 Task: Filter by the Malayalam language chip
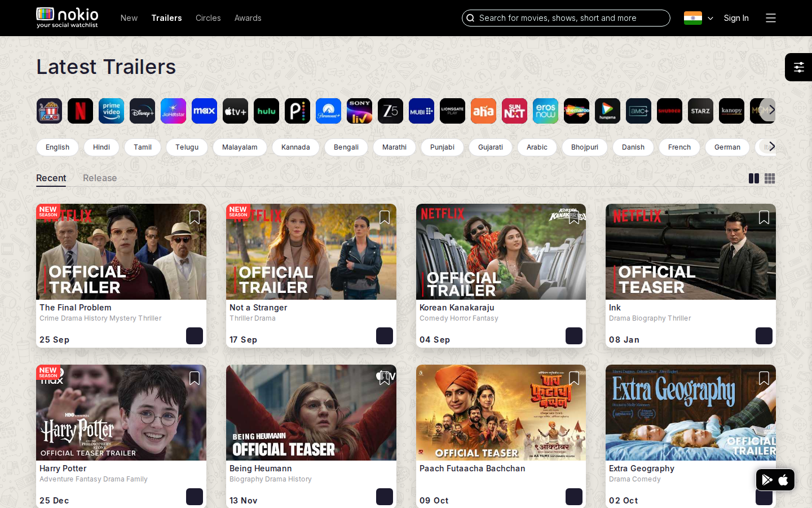pos(240,147)
